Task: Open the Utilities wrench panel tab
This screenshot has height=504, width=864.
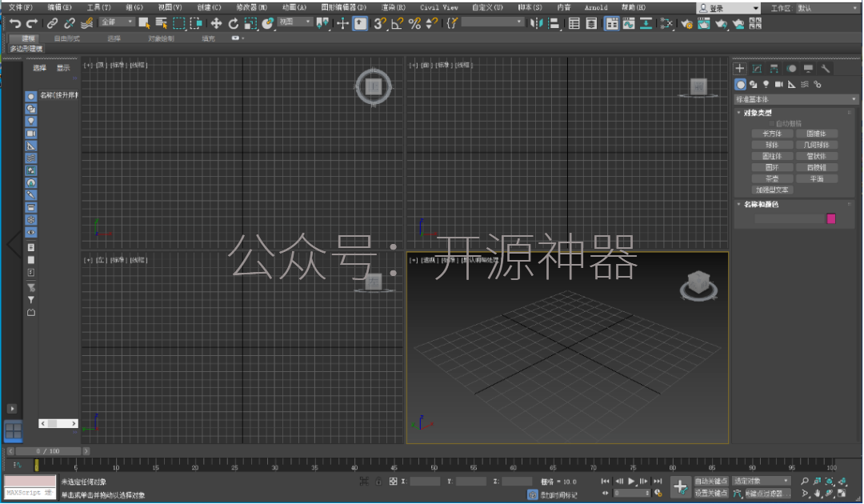Action: tap(826, 68)
